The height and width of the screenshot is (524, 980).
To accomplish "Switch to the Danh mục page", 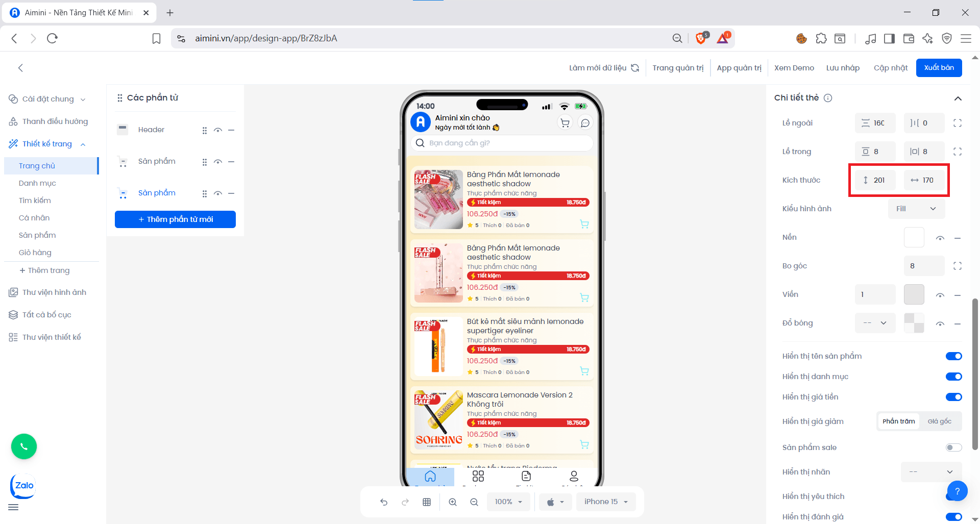I will point(37,183).
